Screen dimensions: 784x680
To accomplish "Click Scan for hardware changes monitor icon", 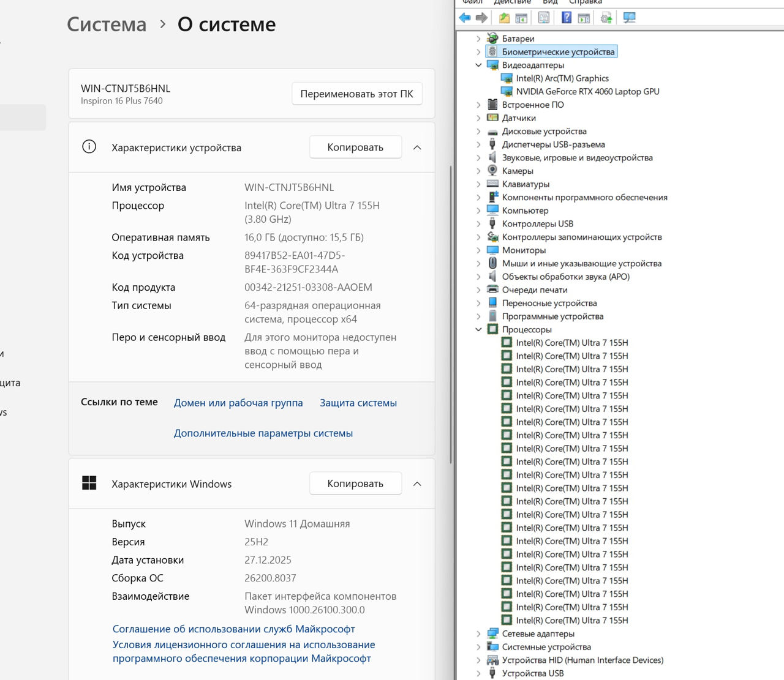I will (x=629, y=18).
